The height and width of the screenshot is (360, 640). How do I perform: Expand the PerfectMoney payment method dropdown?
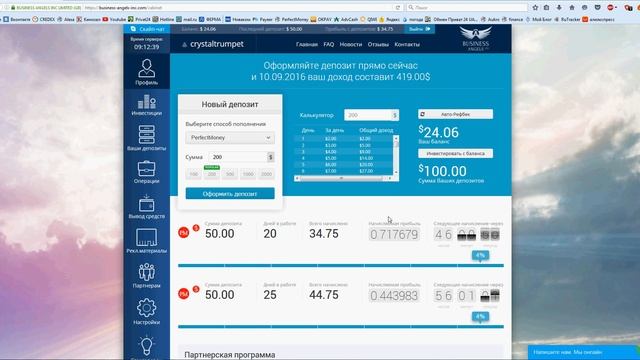pos(230,138)
